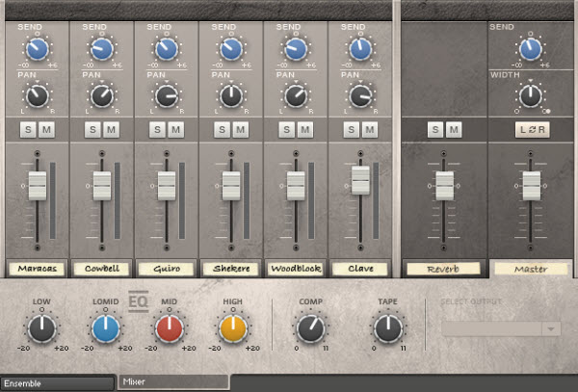This screenshot has width=578, height=392.
Task: Mute the Reverb channel
Action: coord(454,130)
